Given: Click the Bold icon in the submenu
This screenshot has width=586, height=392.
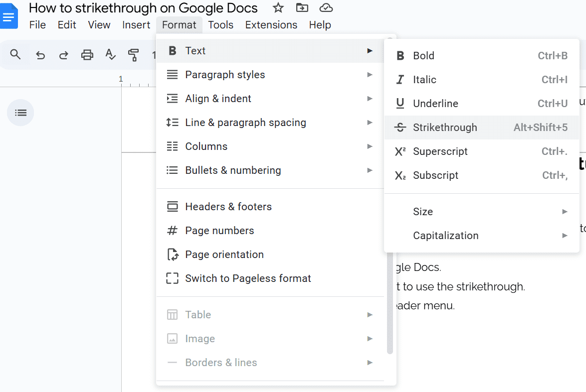Looking at the screenshot, I should [400, 56].
